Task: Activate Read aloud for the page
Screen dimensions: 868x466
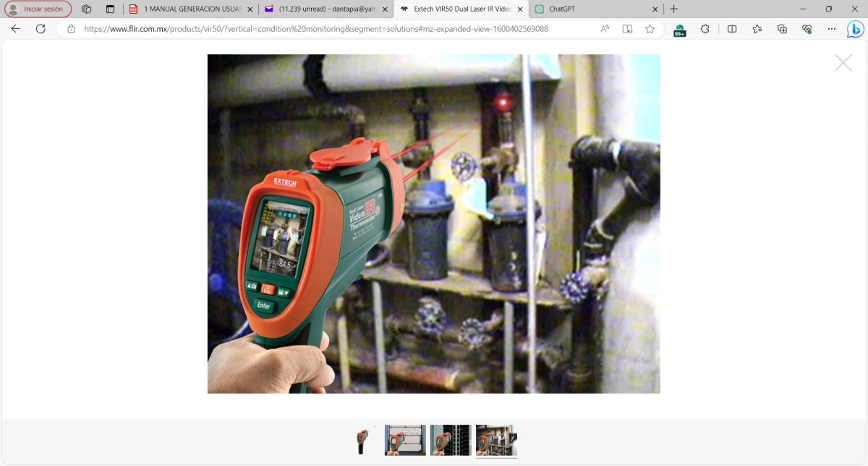Action: (626, 29)
